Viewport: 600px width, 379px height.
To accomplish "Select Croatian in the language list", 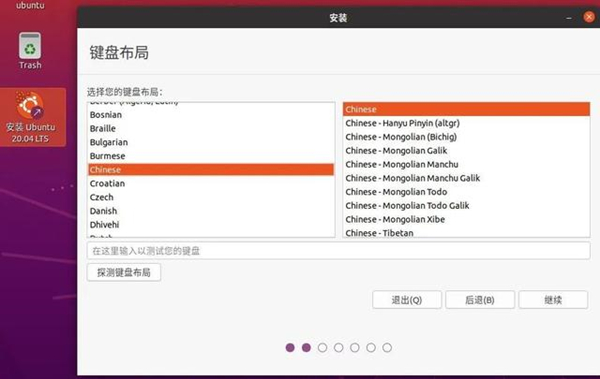I will coord(211,183).
